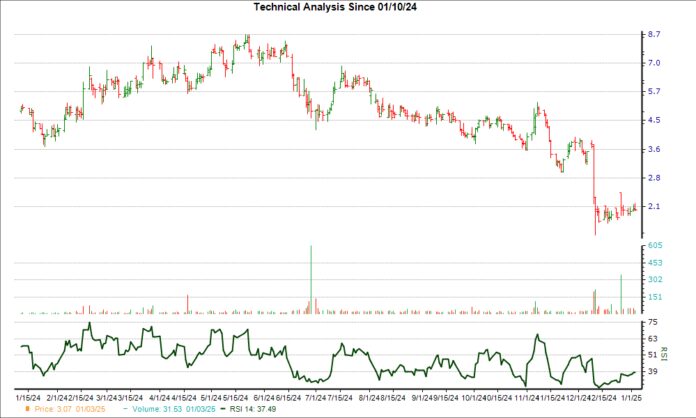The image size is (696, 418).
Task: Click the 75 RSI axis label
Action: tap(651, 323)
